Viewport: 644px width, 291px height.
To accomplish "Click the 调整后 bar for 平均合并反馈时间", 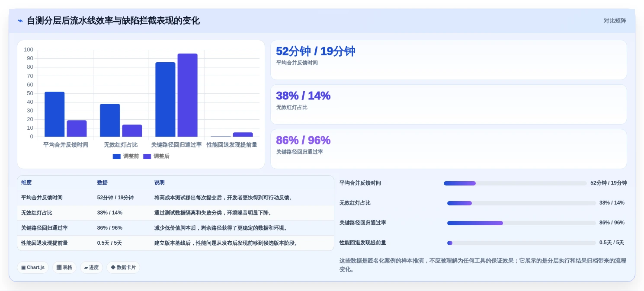I will point(77,128).
